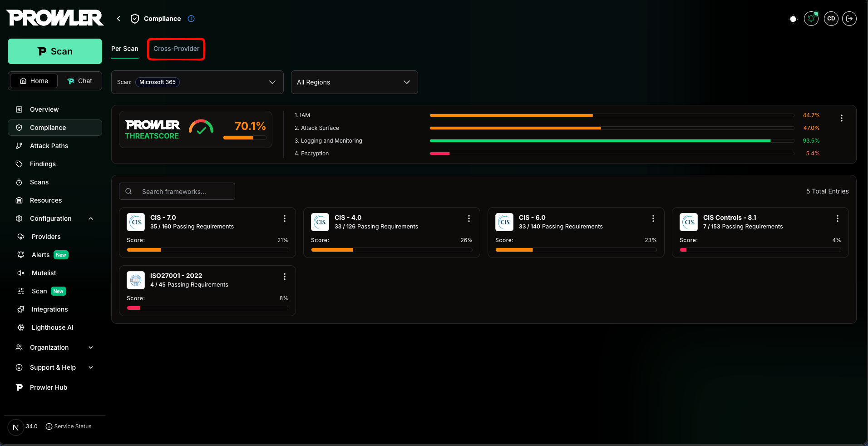Focus the Search frameworks field
Viewport: 868px width, 446px height.
[x=177, y=191]
